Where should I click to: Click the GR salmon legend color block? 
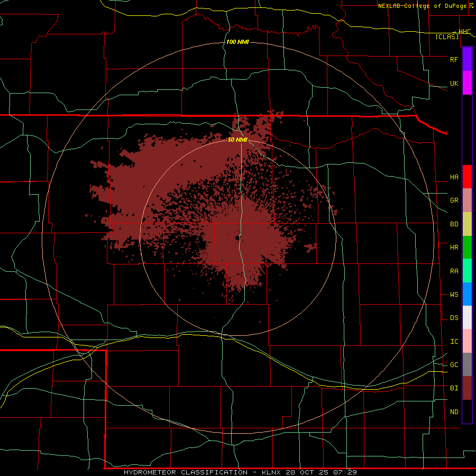467,200
